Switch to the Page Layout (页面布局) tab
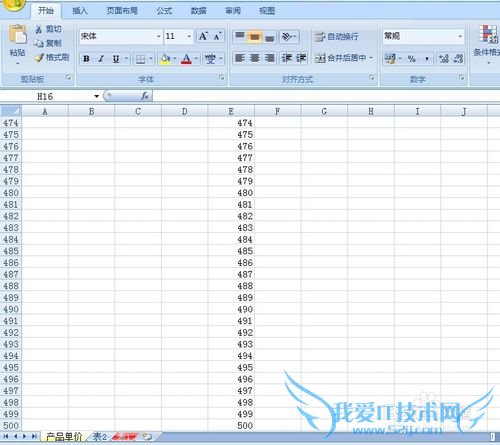This screenshot has width=500, height=445. 122,11
